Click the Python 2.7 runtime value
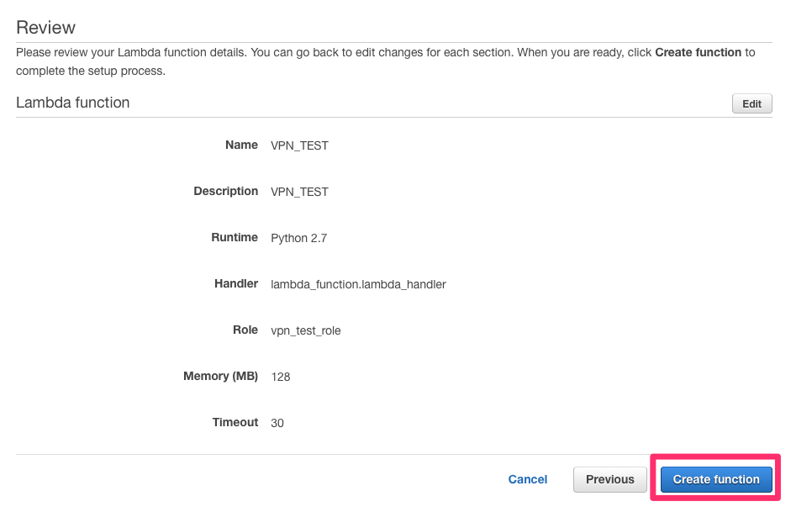The image size is (812, 512). 298,237
